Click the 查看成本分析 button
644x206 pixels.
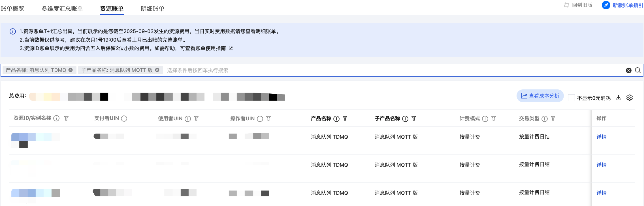(540, 96)
